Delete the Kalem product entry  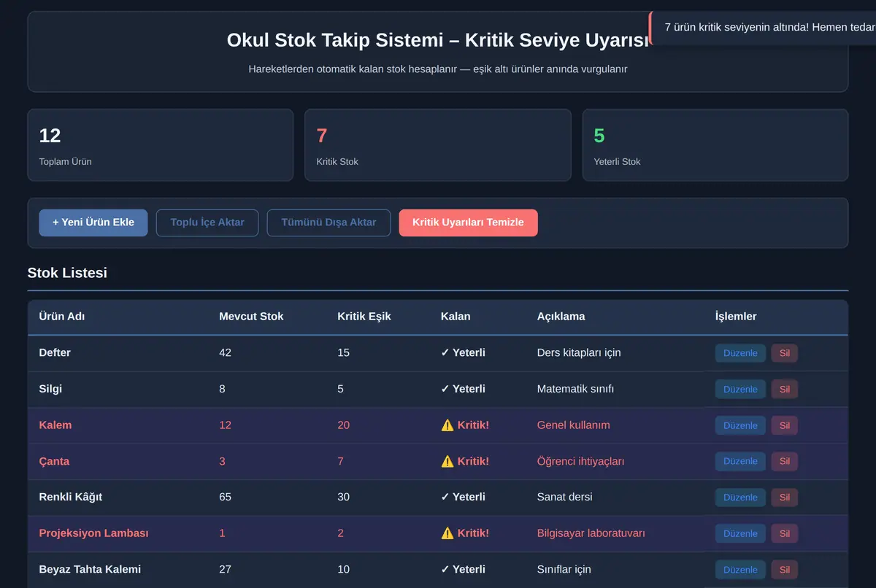coord(785,425)
